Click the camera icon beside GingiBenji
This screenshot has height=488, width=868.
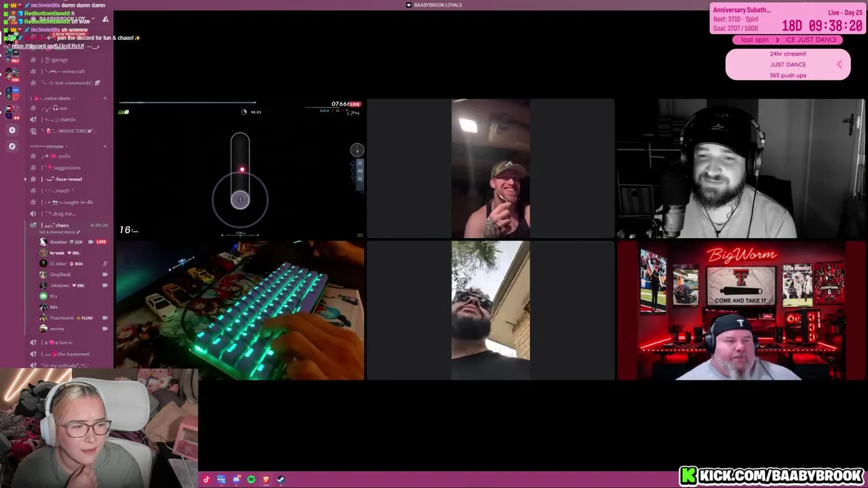[104, 274]
